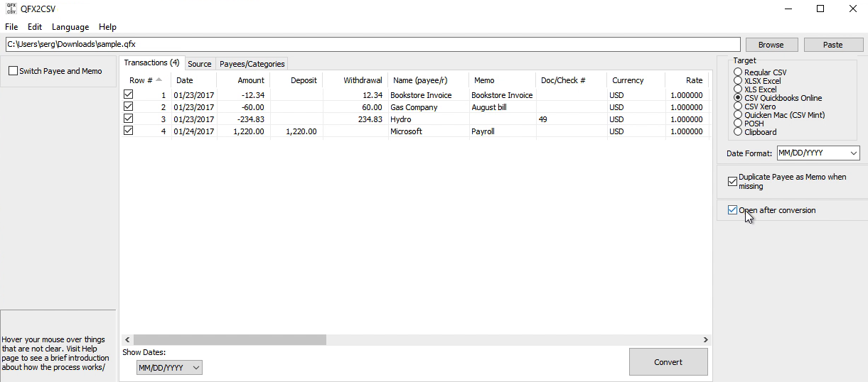
Task: Click the Currency column header
Action: [636, 80]
